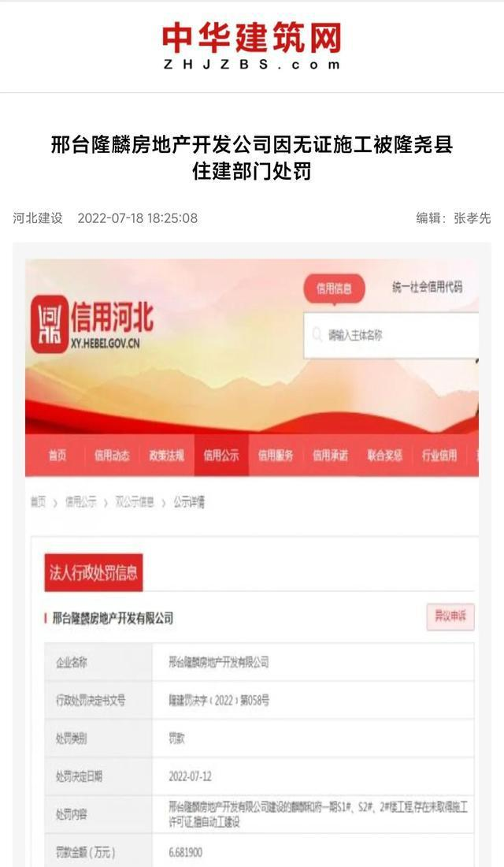Click the 异议申诉 button
Screen dimensions: 504x867
450,616
